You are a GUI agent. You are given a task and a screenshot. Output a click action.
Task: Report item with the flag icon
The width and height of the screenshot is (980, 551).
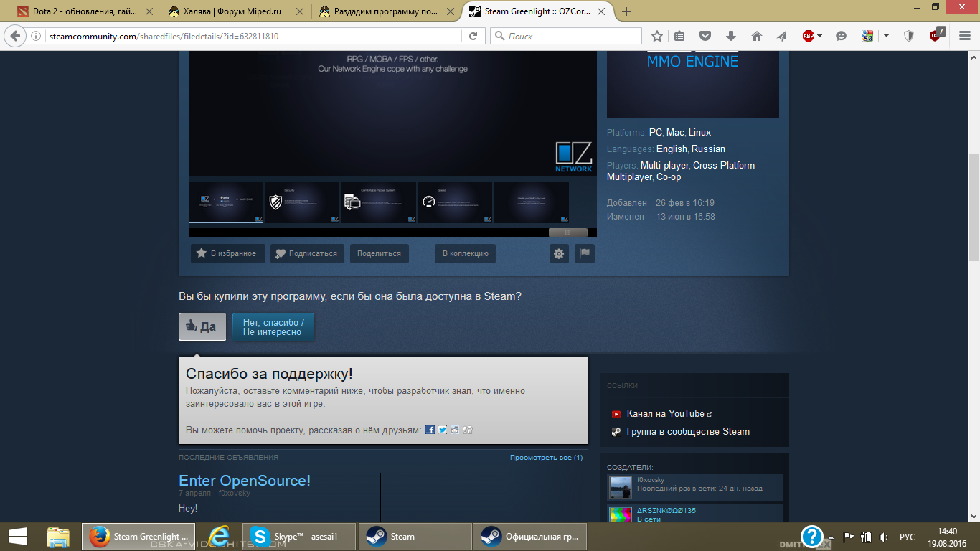click(x=585, y=253)
